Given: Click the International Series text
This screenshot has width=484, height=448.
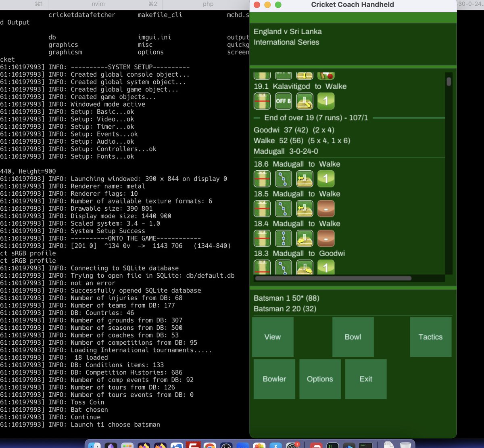Looking at the screenshot, I should [286, 42].
